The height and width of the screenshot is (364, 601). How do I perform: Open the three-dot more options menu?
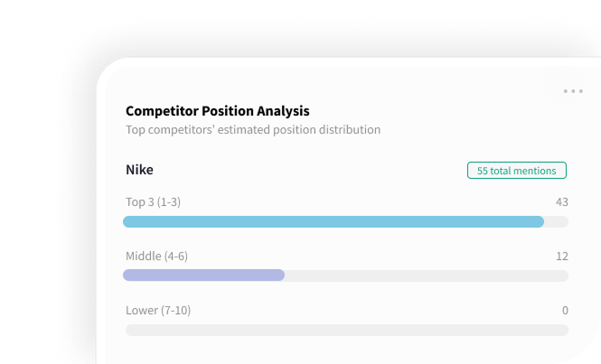tap(573, 91)
